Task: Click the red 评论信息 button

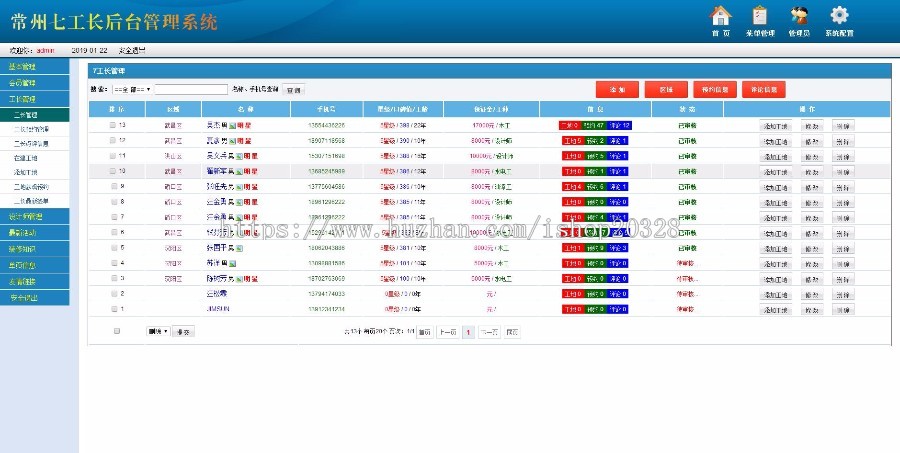Action: 763,90
